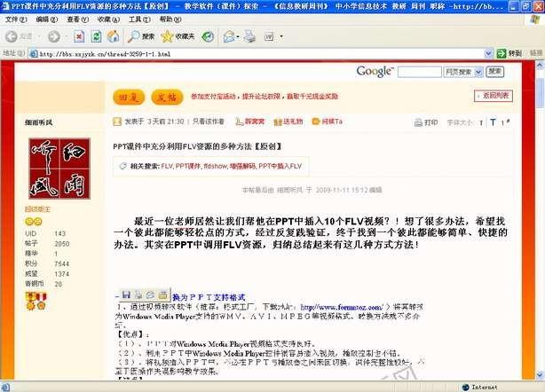Viewport: 545px width, 392px height.
Task: Open the Search (搜索) toolbar button
Action: tap(140, 36)
